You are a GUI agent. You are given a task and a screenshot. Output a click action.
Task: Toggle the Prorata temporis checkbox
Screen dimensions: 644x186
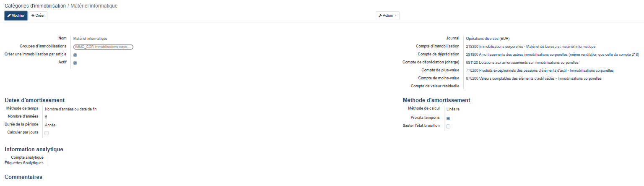(x=448, y=118)
